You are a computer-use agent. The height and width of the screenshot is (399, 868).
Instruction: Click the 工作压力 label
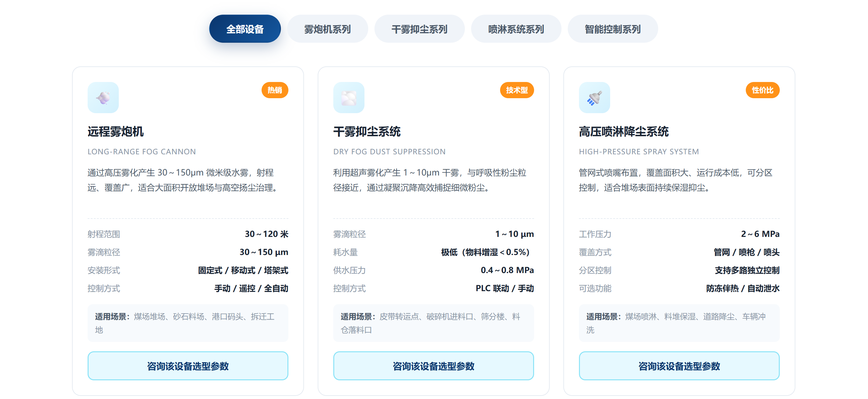(595, 234)
